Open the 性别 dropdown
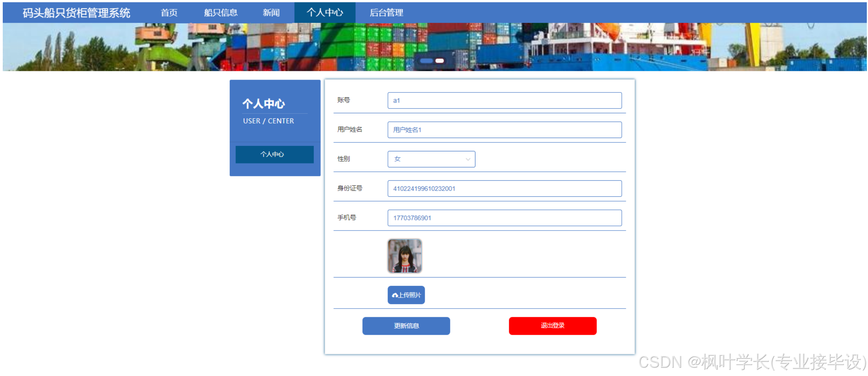868x376 pixels. (431, 159)
